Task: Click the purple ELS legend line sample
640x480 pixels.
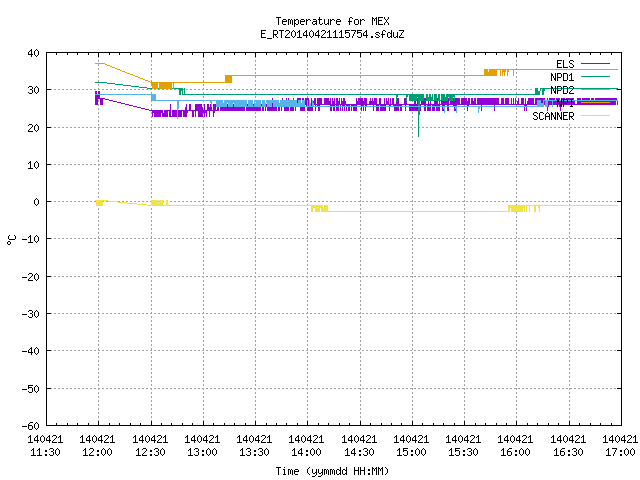Action: [x=595, y=64]
